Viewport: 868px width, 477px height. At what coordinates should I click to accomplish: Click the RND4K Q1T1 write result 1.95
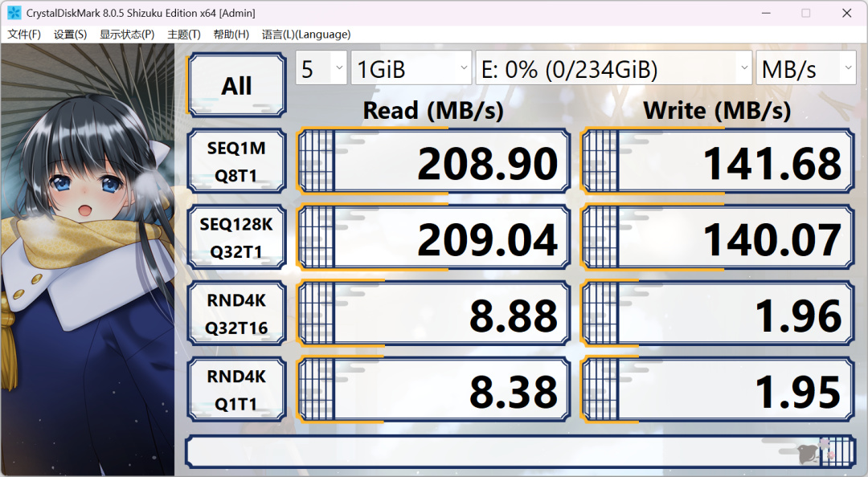tap(718, 389)
